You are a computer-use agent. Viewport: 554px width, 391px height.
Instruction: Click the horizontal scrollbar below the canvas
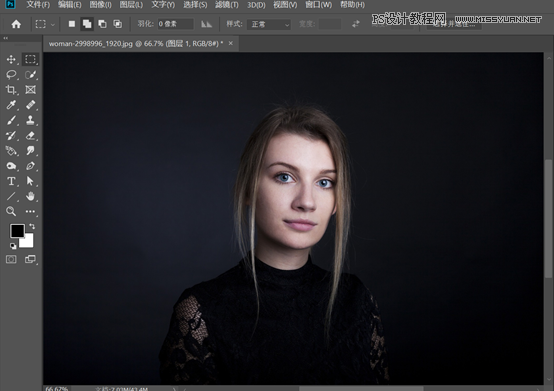click(360, 389)
